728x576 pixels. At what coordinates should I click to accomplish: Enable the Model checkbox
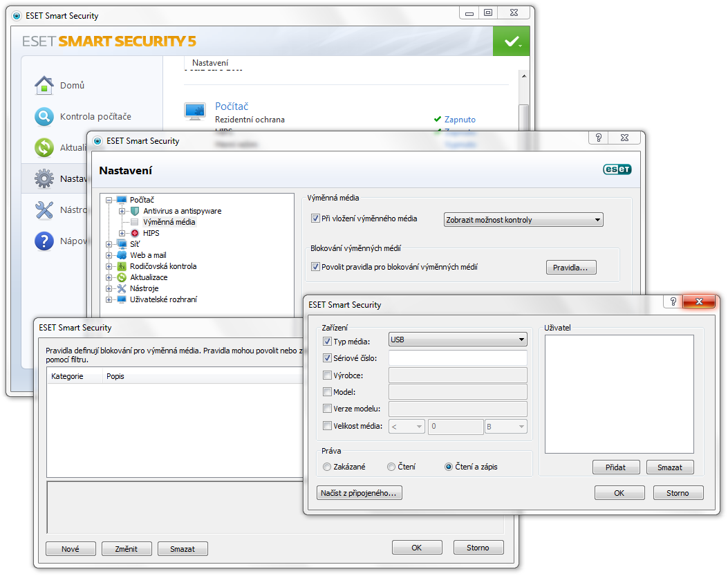pyautogui.click(x=327, y=392)
